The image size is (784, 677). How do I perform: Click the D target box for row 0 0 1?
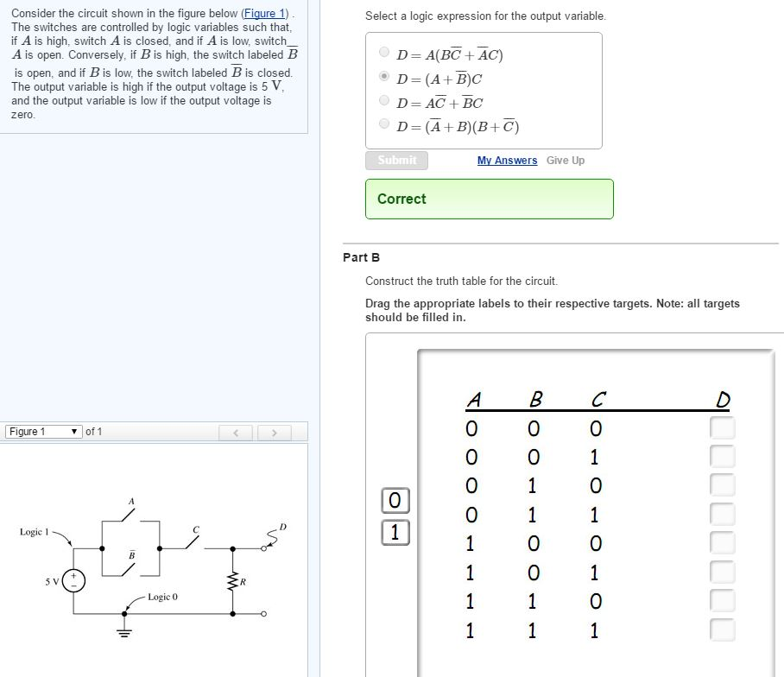(723, 457)
